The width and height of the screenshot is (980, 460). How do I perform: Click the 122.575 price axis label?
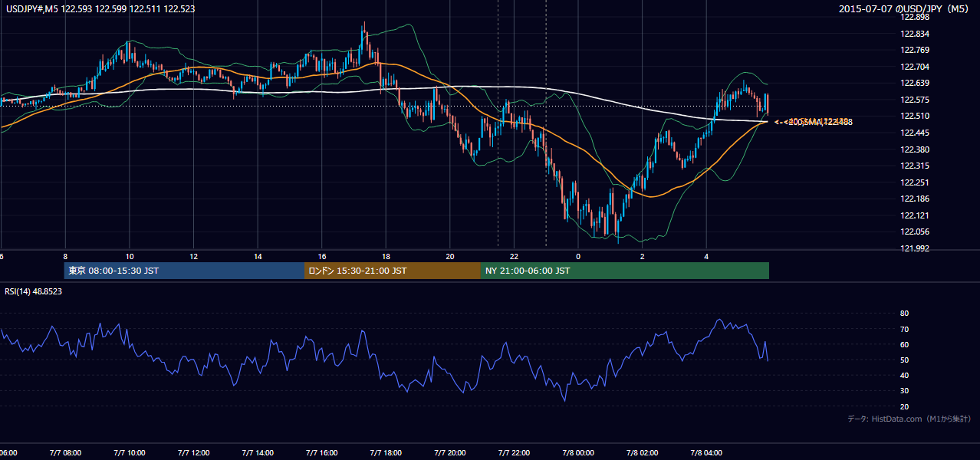coord(913,100)
